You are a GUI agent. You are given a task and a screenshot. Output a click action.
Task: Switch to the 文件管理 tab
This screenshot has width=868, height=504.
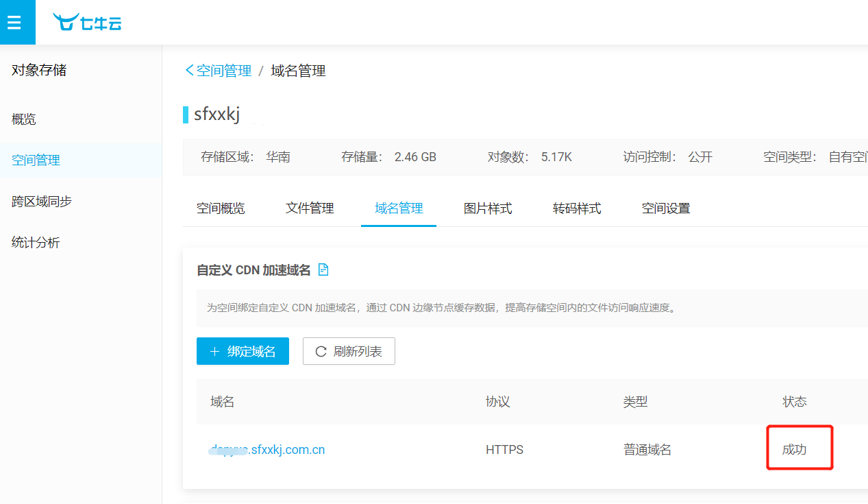[310, 208]
